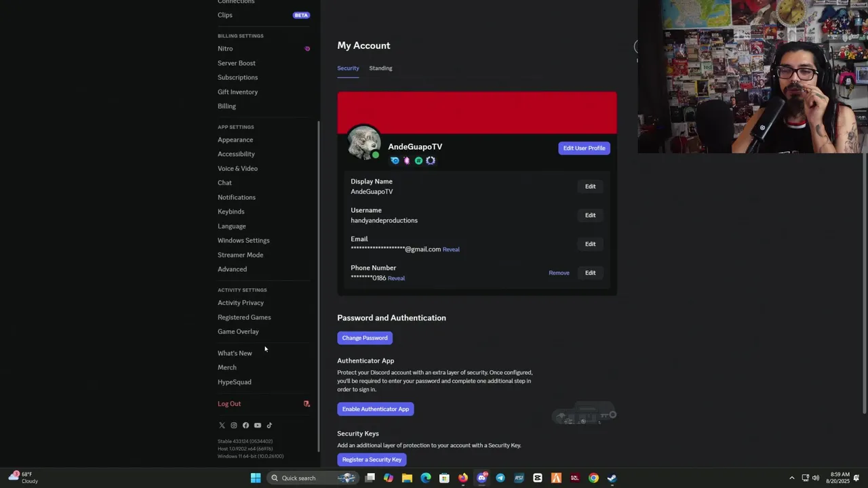Image resolution: width=868 pixels, height=488 pixels.
Task: Click the fourth ring badge under AndeGuapoTV
Action: click(x=431, y=161)
